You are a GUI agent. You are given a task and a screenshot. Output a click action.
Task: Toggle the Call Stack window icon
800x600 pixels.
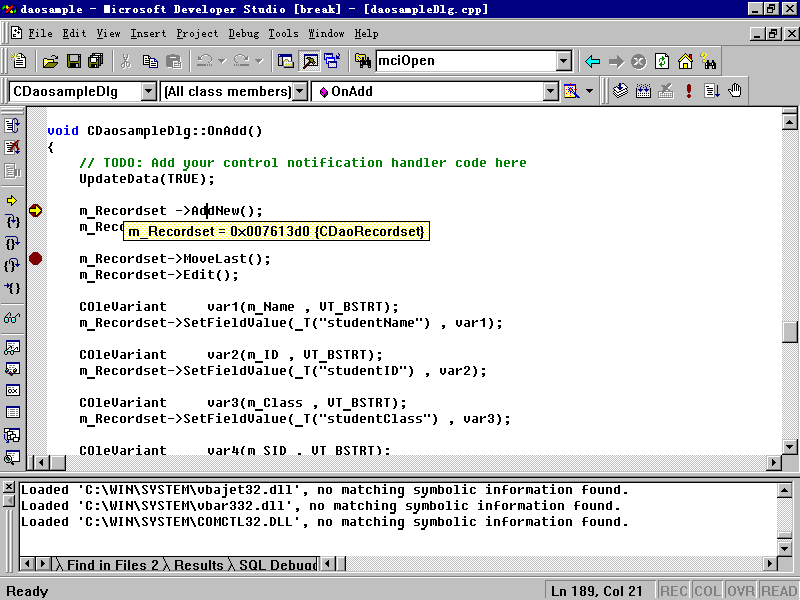pos(12,435)
